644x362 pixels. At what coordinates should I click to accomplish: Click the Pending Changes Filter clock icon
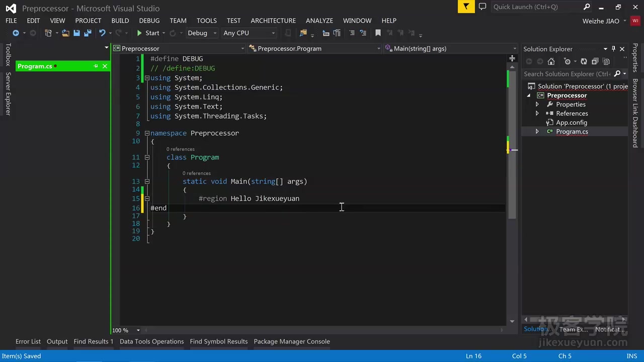tap(568, 61)
